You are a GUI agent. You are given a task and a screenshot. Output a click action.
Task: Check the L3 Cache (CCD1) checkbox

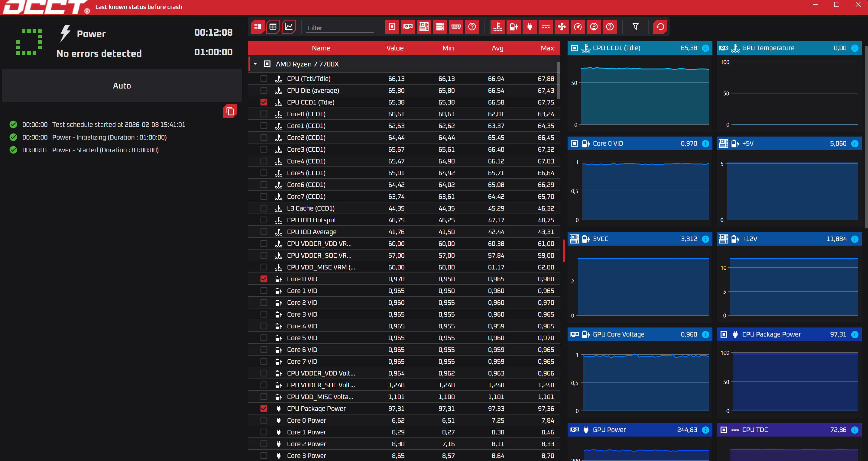(x=264, y=208)
